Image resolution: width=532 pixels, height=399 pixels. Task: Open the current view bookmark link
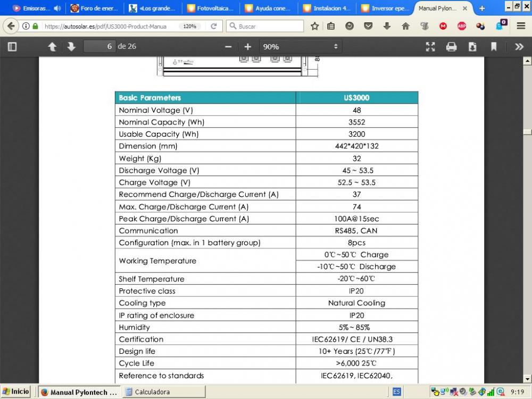point(494,47)
